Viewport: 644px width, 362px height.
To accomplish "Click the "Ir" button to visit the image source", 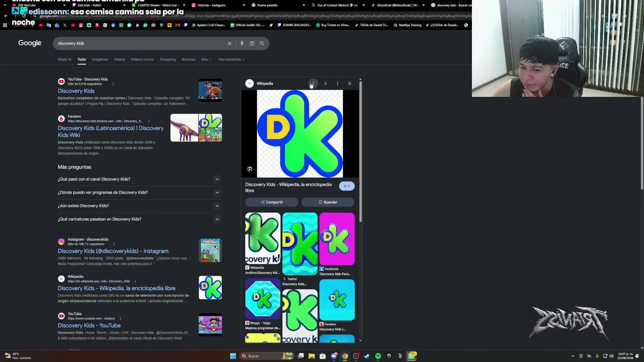I will (x=346, y=186).
